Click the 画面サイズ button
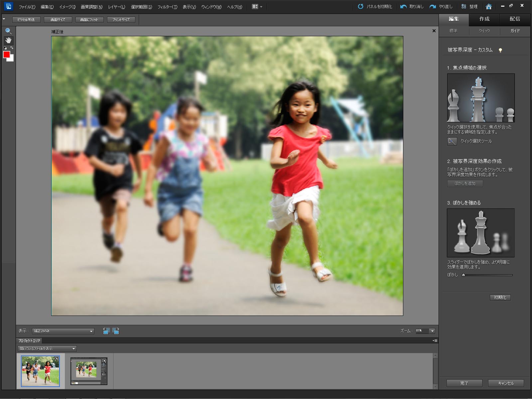The width and height of the screenshot is (532, 399). point(58,20)
